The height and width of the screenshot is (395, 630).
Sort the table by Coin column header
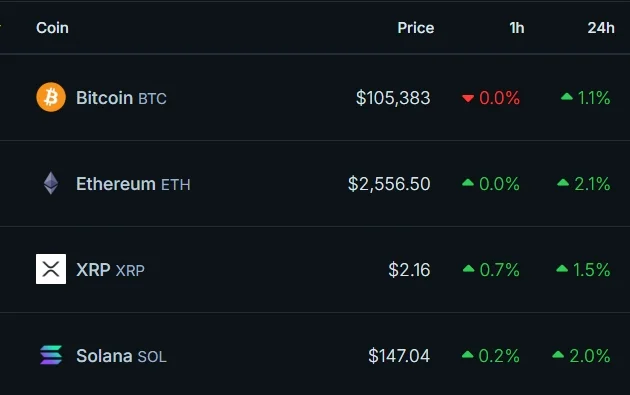click(x=52, y=28)
